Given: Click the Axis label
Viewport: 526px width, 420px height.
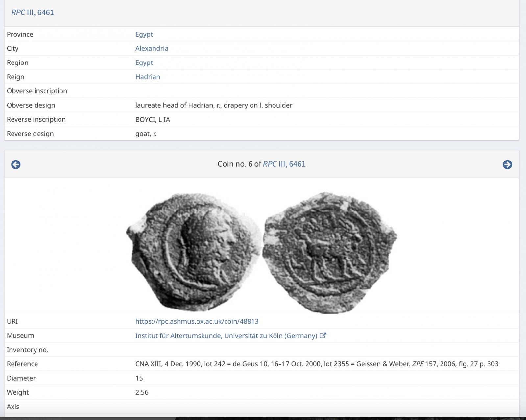Looking at the screenshot, I should [x=13, y=407].
